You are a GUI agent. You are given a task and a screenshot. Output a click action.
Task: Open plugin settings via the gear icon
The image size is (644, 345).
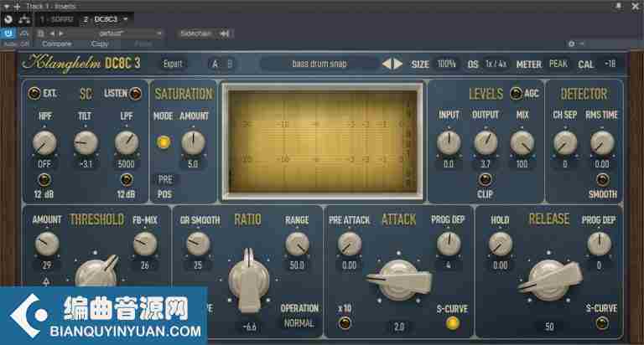571,44
